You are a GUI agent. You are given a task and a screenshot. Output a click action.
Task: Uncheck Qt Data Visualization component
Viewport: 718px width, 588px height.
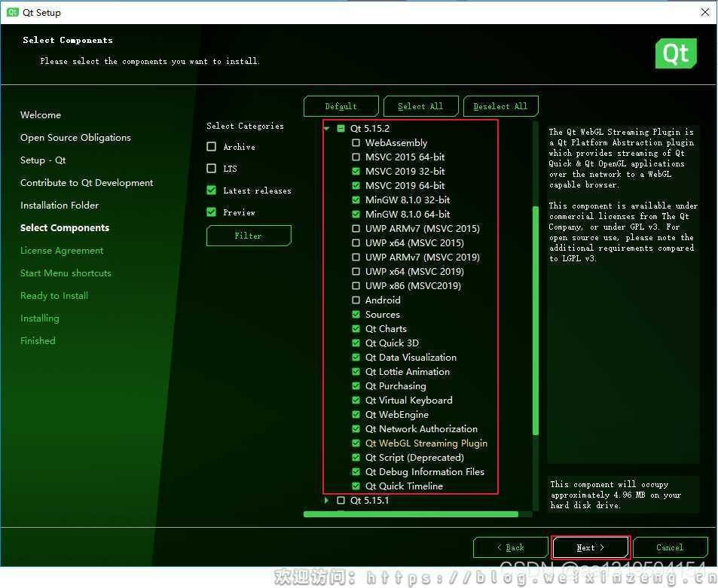coord(356,358)
